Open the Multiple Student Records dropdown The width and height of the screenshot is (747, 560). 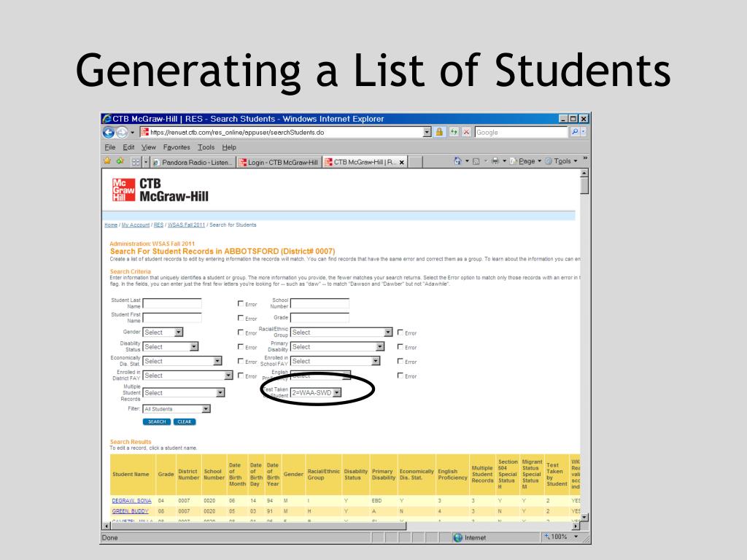tap(184, 393)
